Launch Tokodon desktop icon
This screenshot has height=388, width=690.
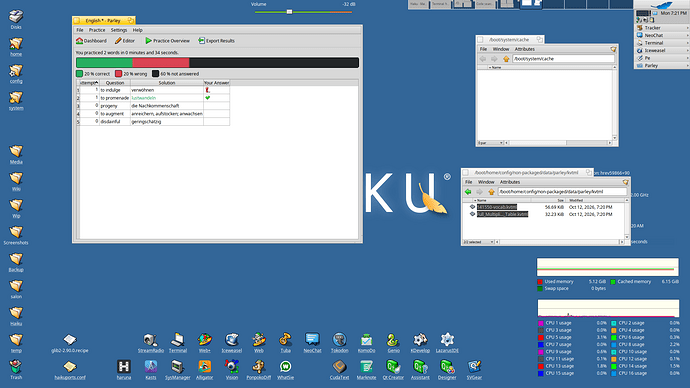pos(339,343)
